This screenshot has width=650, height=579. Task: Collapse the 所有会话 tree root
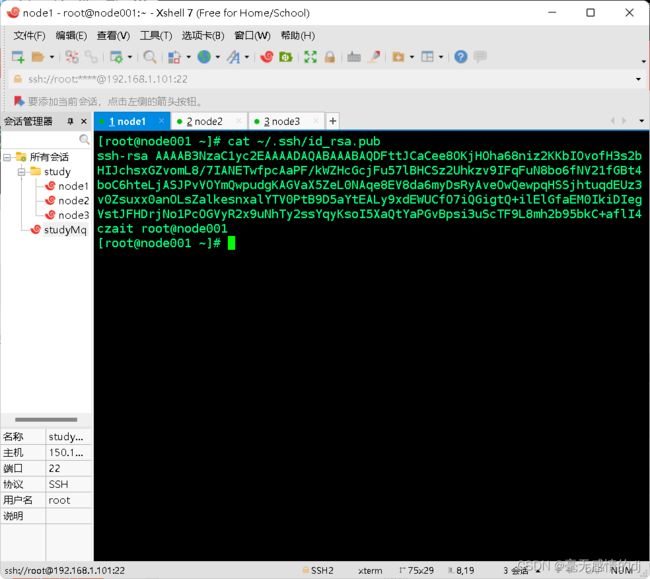pos(7,157)
